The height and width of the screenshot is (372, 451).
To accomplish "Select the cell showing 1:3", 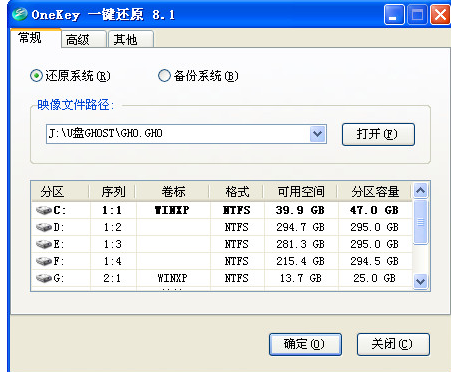I will pyautogui.click(x=113, y=244).
